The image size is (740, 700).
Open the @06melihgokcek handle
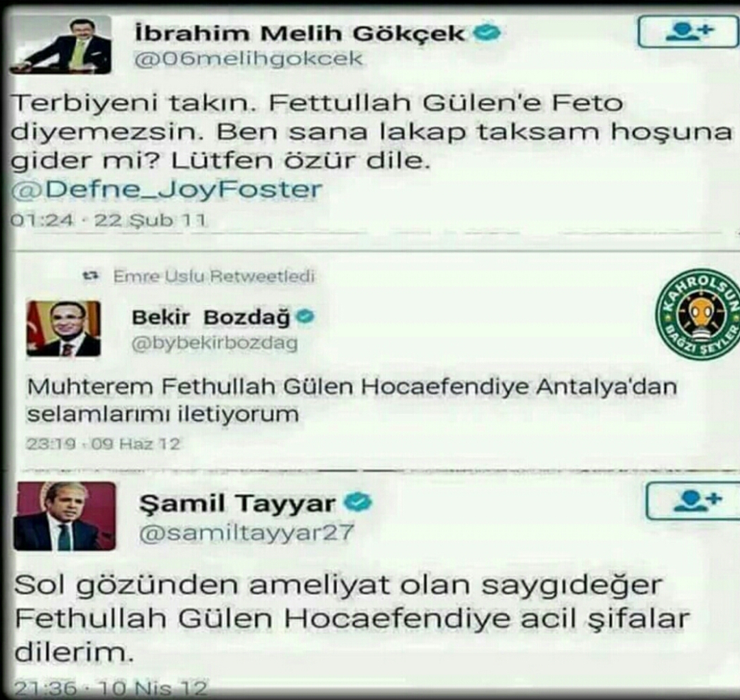click(x=249, y=59)
